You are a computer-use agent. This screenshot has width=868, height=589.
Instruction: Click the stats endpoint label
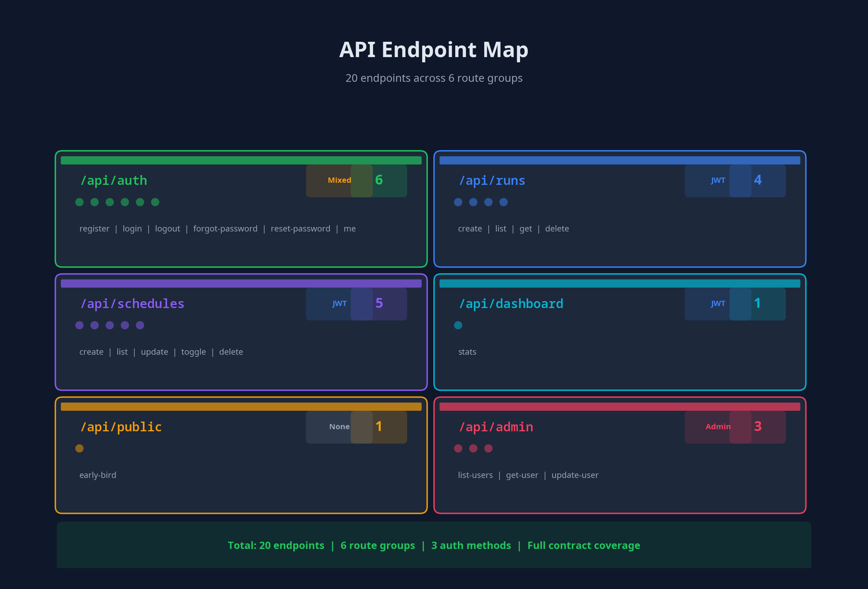point(467,352)
